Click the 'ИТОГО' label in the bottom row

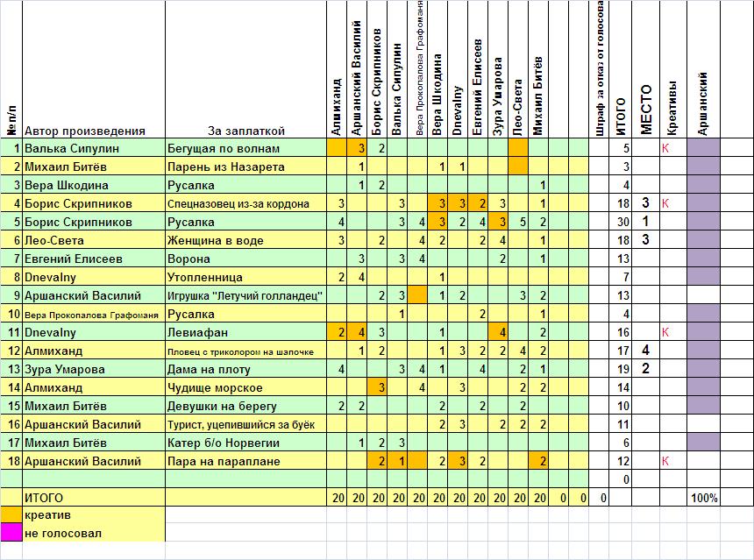[x=44, y=498]
